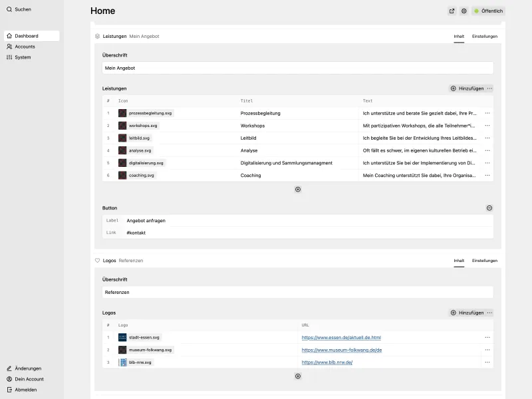The height and width of the screenshot is (399, 532).
Task: Open the essen.de URL for stadt-essen.svg
Action: click(342, 337)
